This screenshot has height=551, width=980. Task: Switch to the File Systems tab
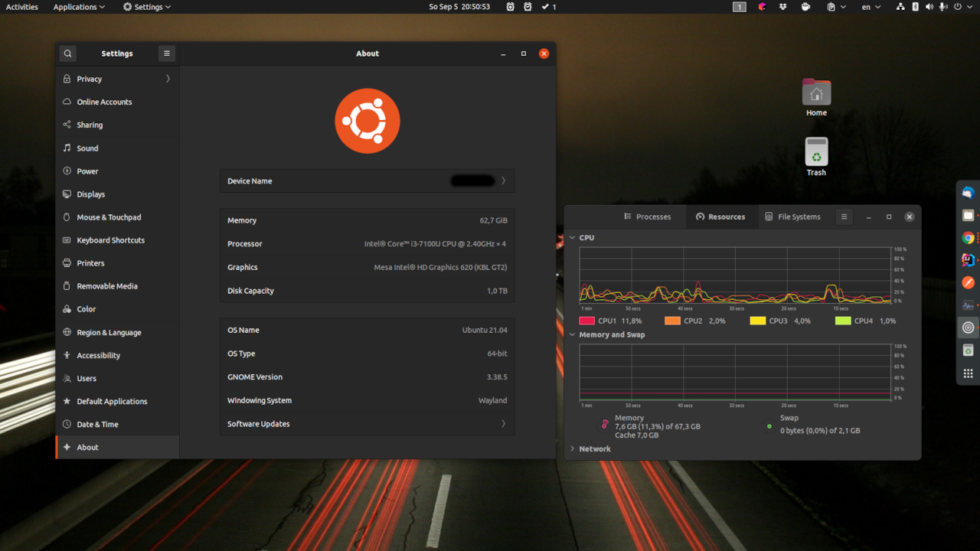(x=792, y=217)
